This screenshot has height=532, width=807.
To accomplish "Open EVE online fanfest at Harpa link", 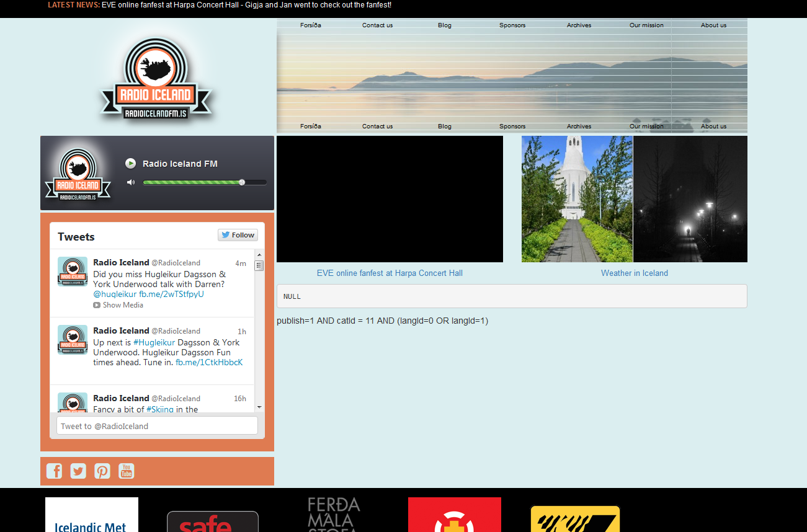I will point(390,273).
